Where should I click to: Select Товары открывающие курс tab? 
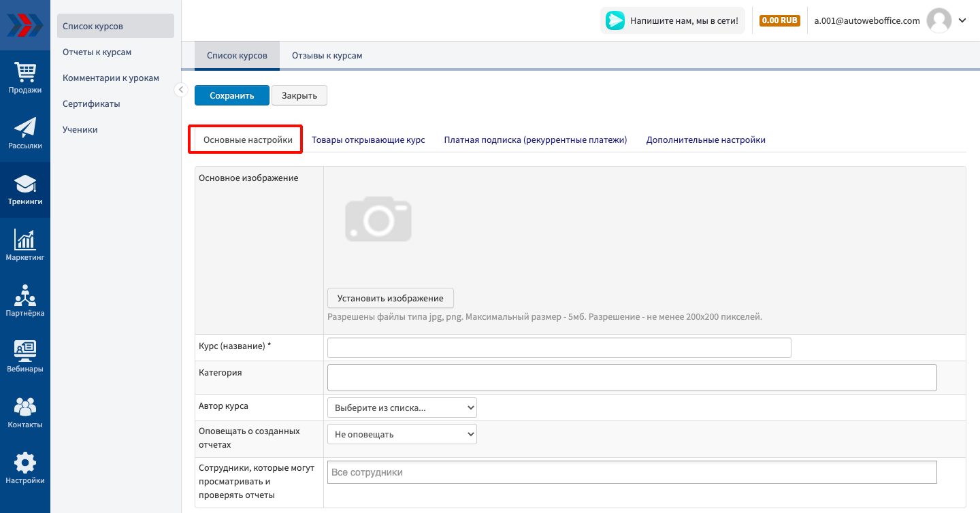pos(368,139)
